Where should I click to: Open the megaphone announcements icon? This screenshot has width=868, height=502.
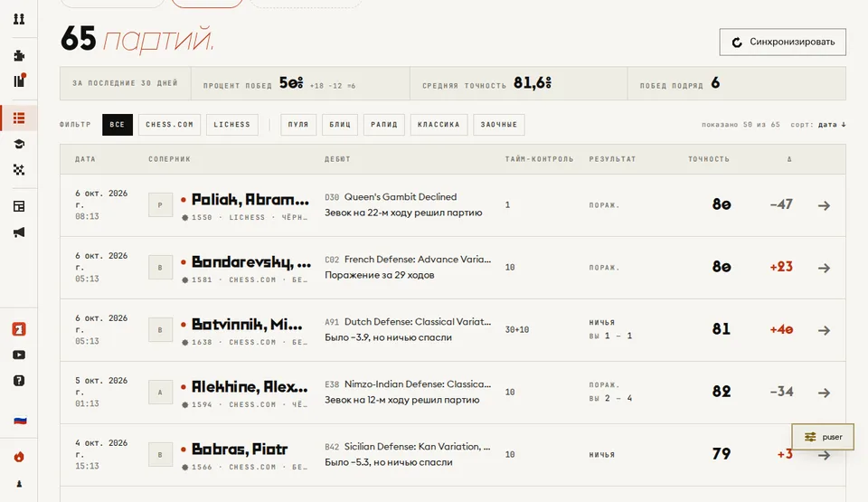[x=19, y=232]
